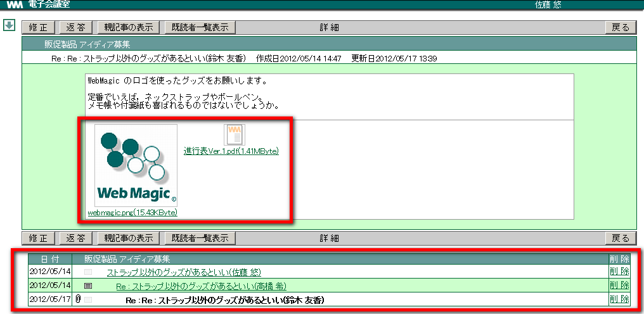This screenshot has height=314, width=644.
Task: Click 削除 link on the 鈴木 友香 row
Action: pos(619,299)
